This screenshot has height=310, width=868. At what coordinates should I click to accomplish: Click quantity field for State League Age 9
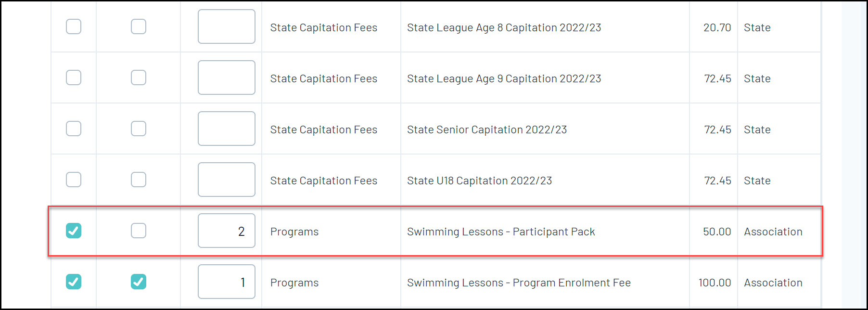pos(227,77)
